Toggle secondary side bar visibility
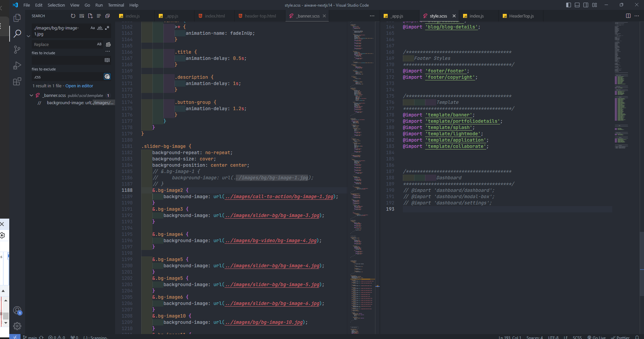 coord(586,5)
